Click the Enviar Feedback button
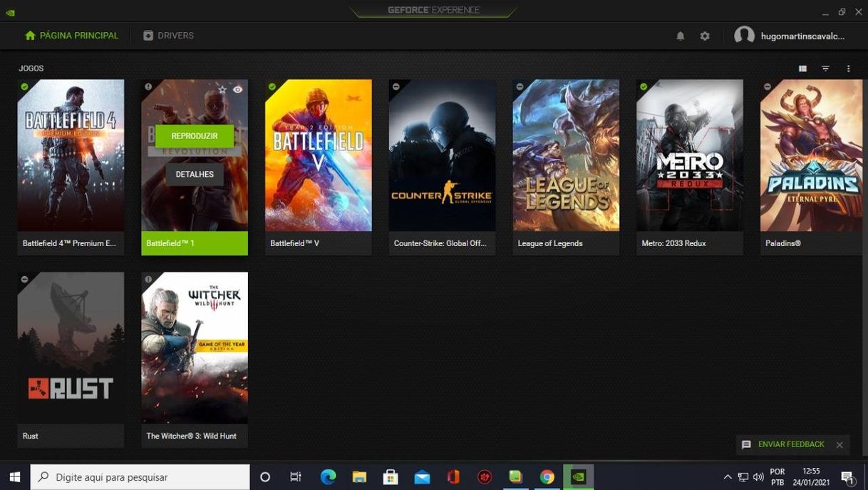 click(783, 444)
